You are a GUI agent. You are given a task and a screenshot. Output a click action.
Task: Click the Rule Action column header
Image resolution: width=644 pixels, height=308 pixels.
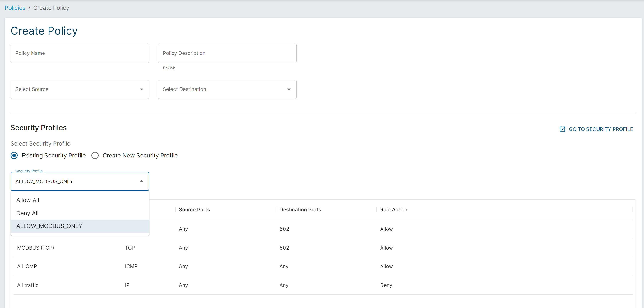(393, 209)
